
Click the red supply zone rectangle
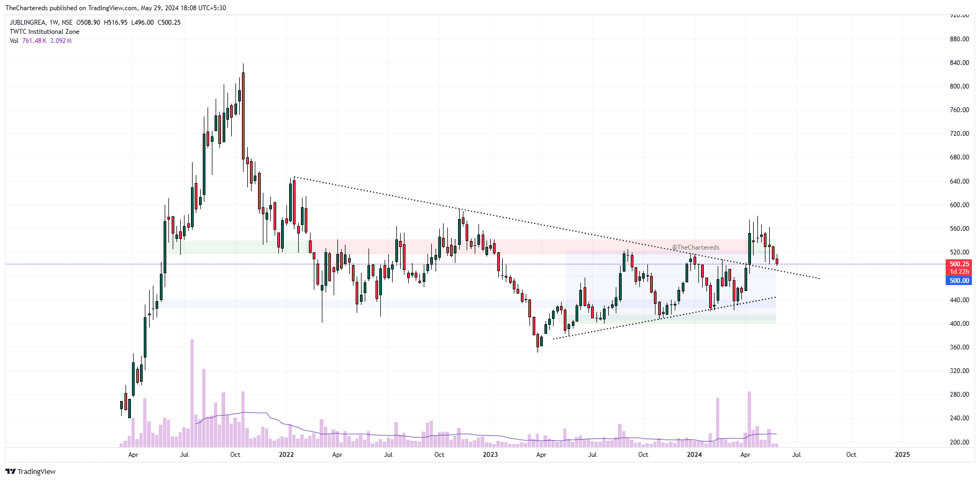[542, 246]
